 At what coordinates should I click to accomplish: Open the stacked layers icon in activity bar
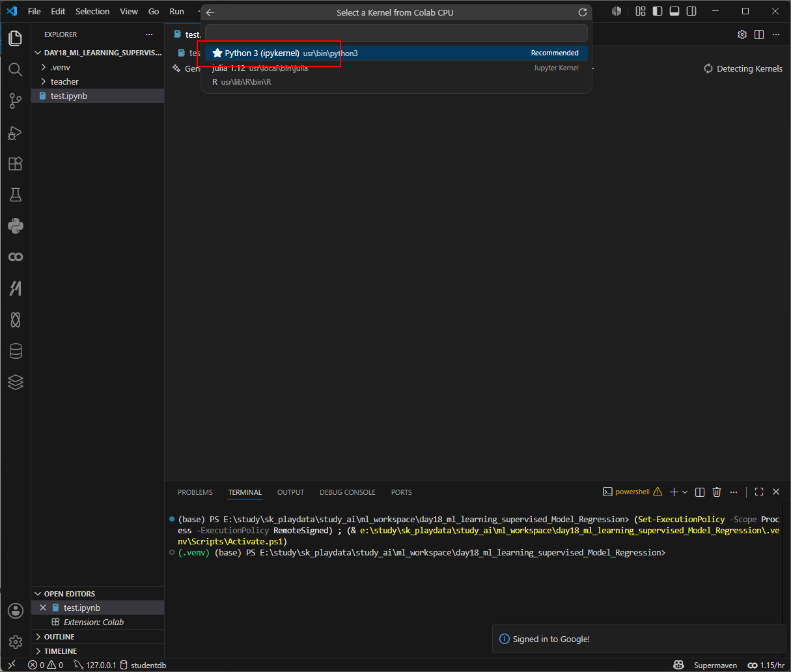[16, 382]
